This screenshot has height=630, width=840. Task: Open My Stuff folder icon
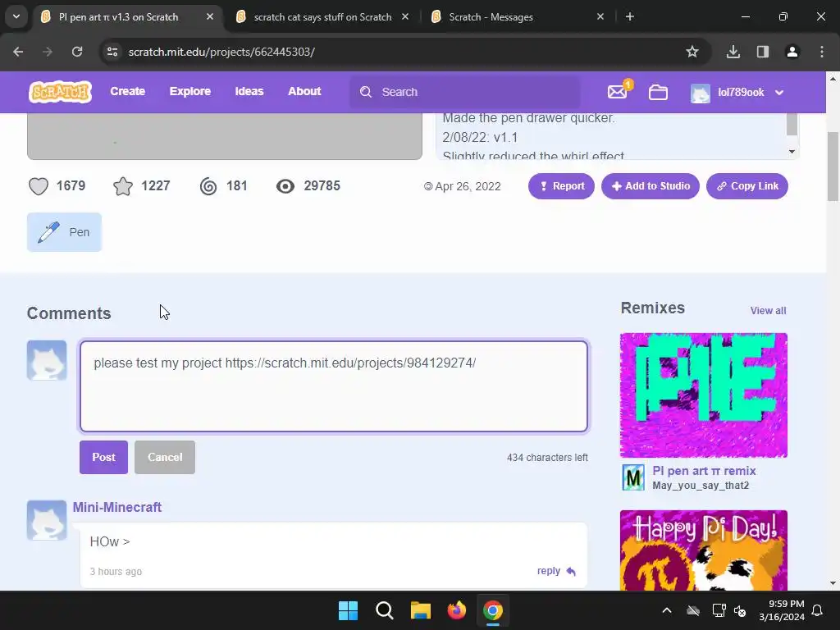click(x=658, y=92)
